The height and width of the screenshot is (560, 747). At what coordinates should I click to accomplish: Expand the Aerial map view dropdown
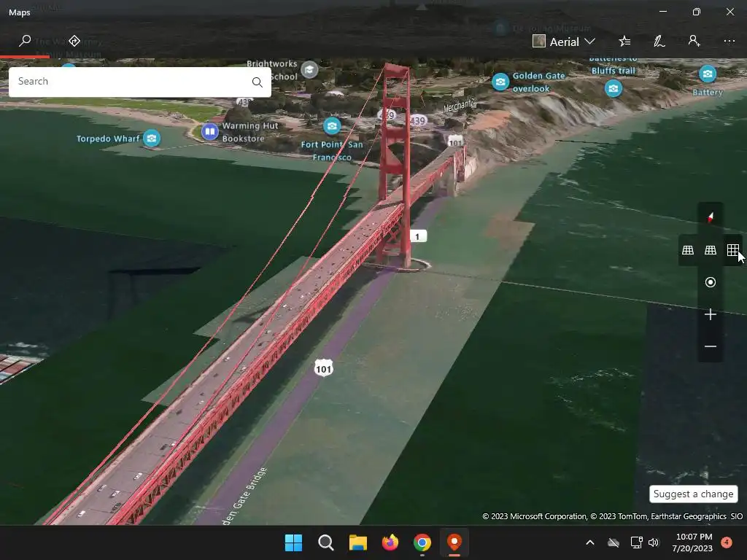pos(564,42)
